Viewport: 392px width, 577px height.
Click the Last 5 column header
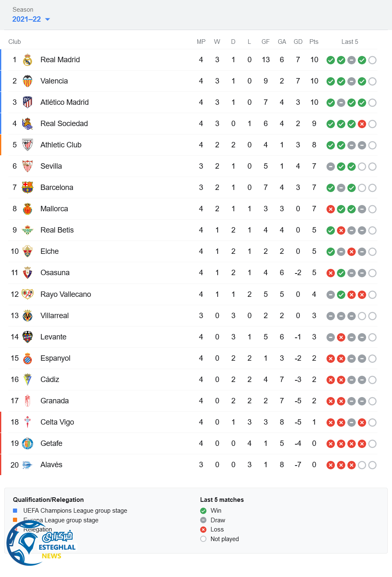coord(349,42)
